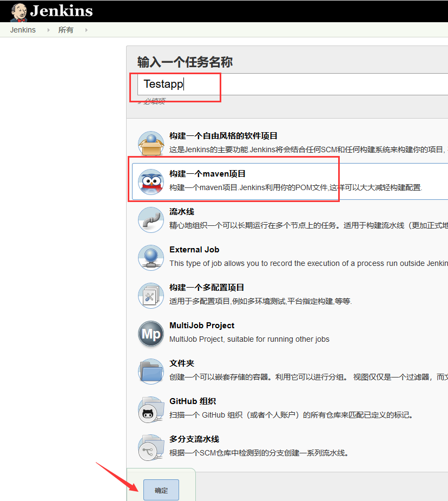Open the 所有 breadcrumb link
Screen dimensions: 448x501
tap(65, 30)
